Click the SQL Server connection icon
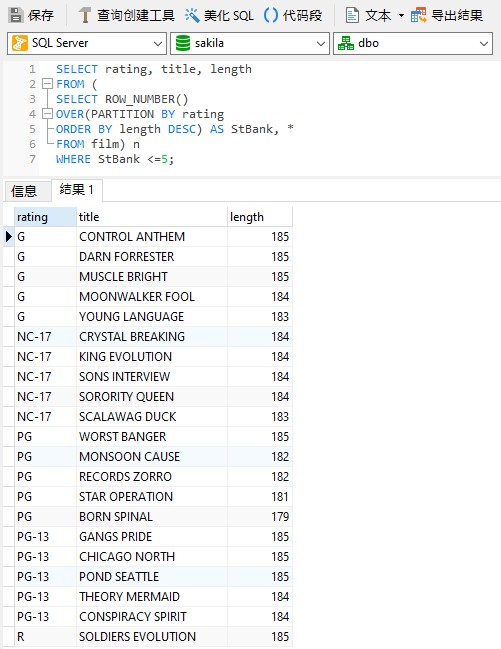501x649 pixels. pos(20,43)
